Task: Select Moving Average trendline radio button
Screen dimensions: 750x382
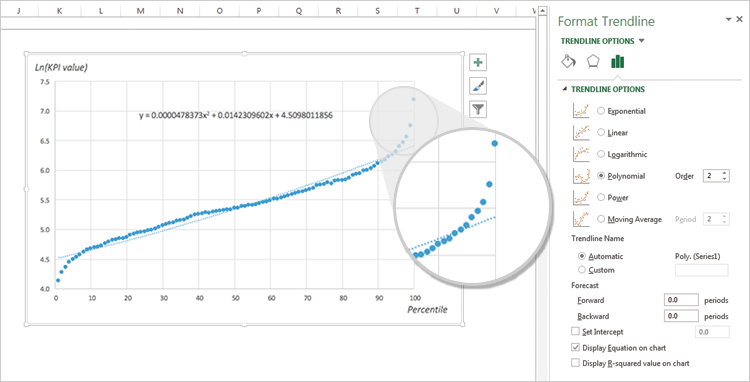Action: (x=601, y=219)
